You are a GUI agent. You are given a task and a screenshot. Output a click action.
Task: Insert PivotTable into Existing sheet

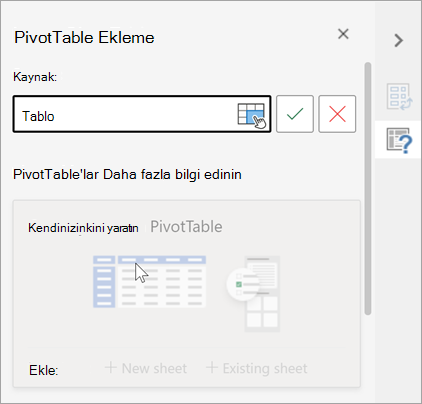point(257,368)
